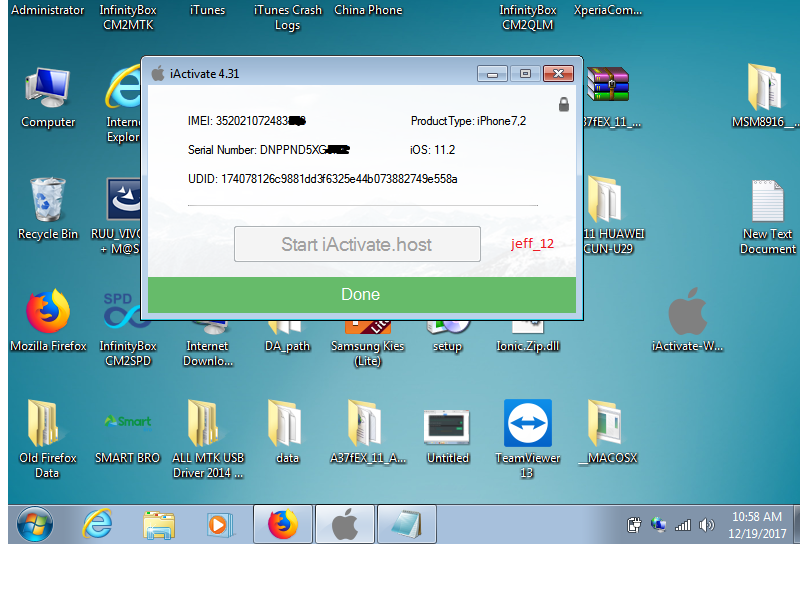Select the InfinityBox CM2SPD desktop icon
800x600 pixels.
click(x=128, y=329)
